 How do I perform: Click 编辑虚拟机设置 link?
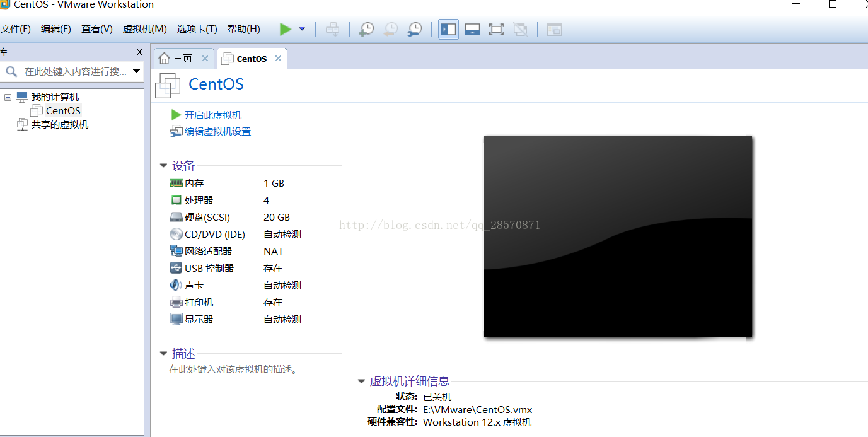(x=217, y=131)
